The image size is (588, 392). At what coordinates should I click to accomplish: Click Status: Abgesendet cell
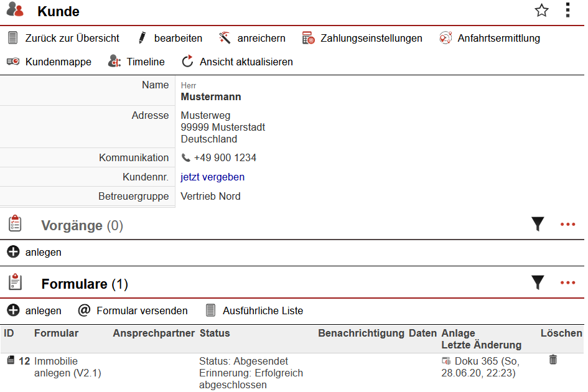click(243, 361)
